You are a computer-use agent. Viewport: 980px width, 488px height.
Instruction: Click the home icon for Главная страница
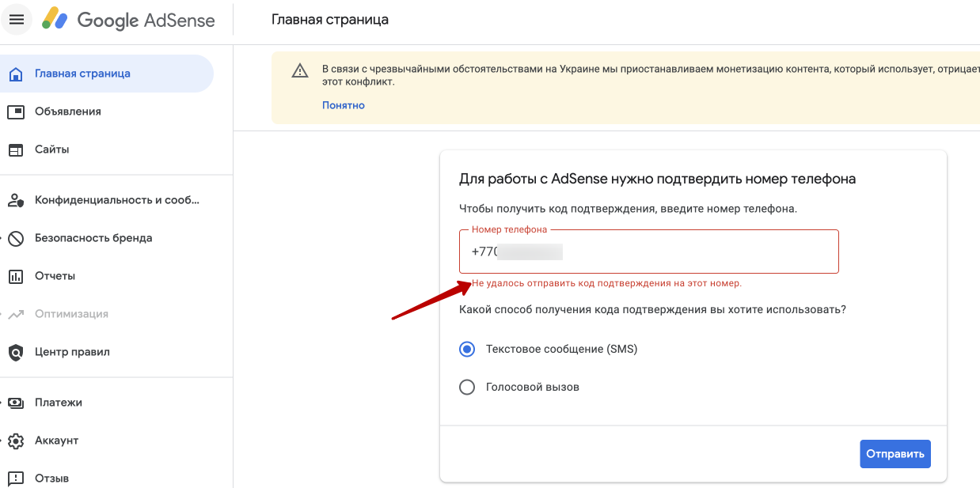pyautogui.click(x=16, y=74)
